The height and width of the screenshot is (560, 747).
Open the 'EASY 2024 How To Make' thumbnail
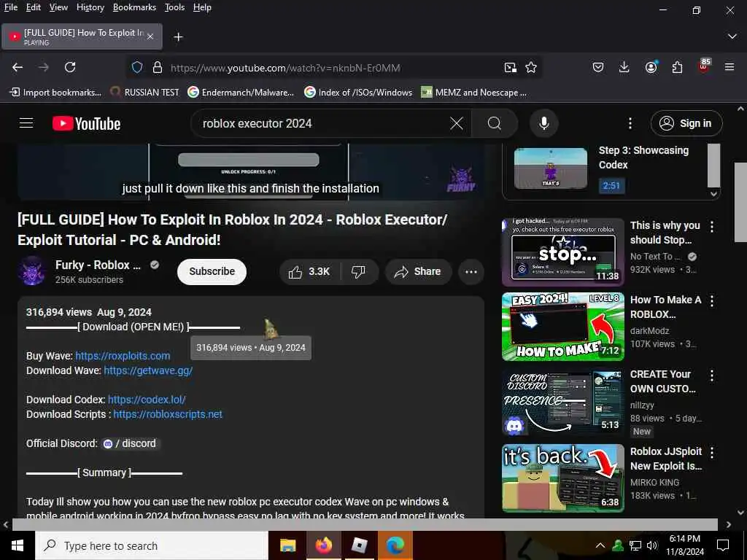562,327
